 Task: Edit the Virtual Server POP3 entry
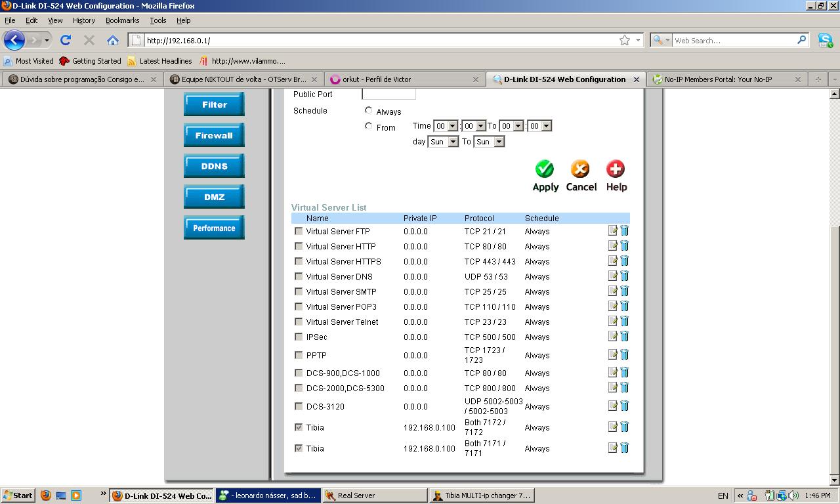tap(612, 306)
